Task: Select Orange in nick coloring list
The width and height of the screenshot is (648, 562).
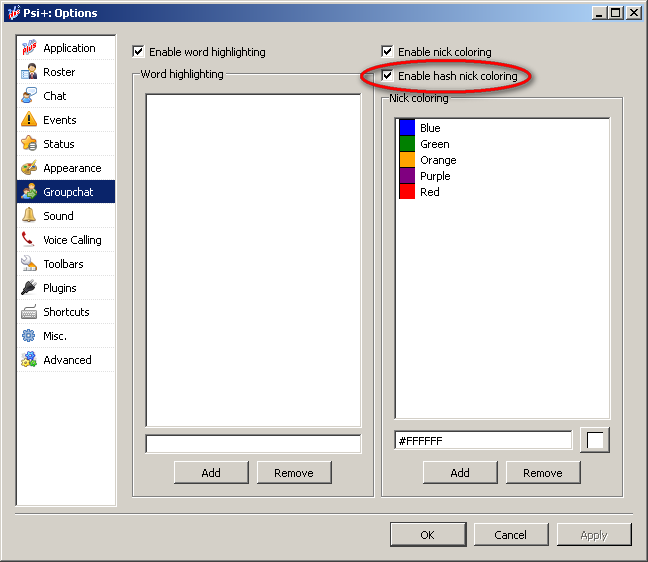Action: [438, 160]
